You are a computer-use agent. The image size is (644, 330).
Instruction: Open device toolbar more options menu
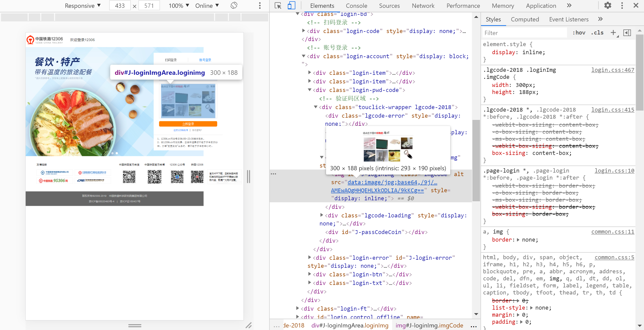tap(260, 6)
